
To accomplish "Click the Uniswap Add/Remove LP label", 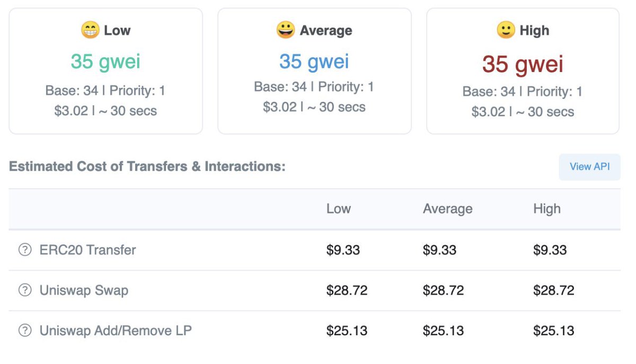I will click(x=116, y=331).
